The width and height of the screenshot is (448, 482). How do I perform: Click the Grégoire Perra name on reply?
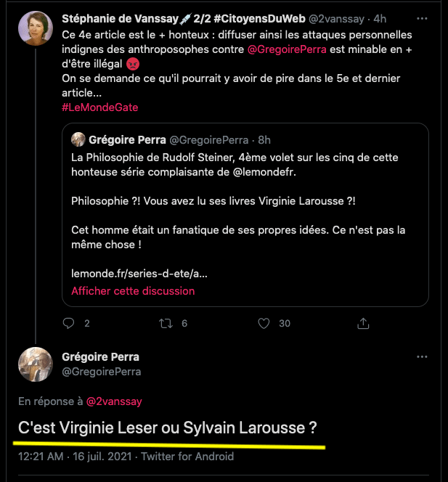click(100, 356)
